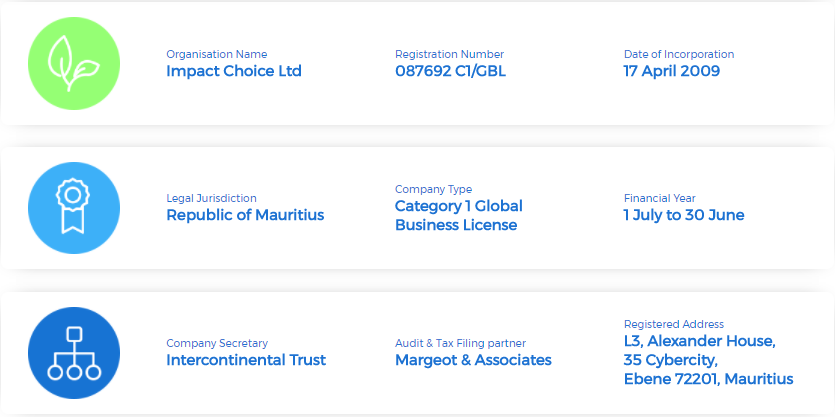Click the Company Secretary label
835x417 pixels.
(217, 343)
